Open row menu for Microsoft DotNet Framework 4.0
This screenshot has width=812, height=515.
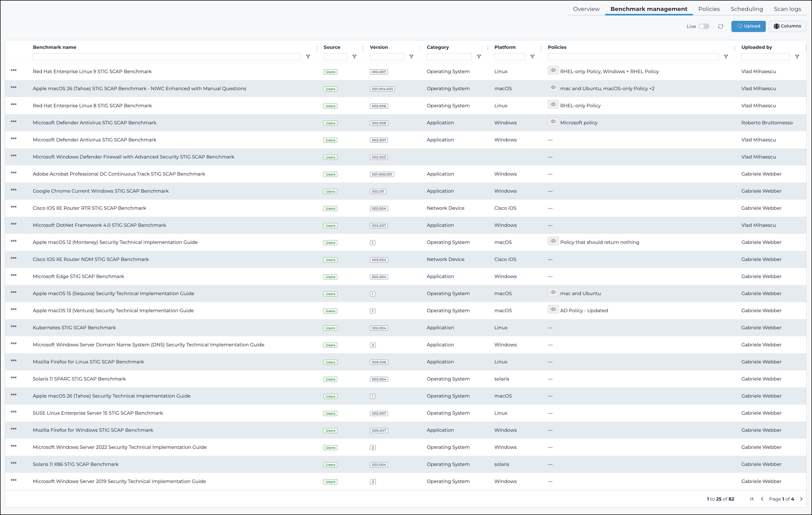pyautogui.click(x=14, y=224)
